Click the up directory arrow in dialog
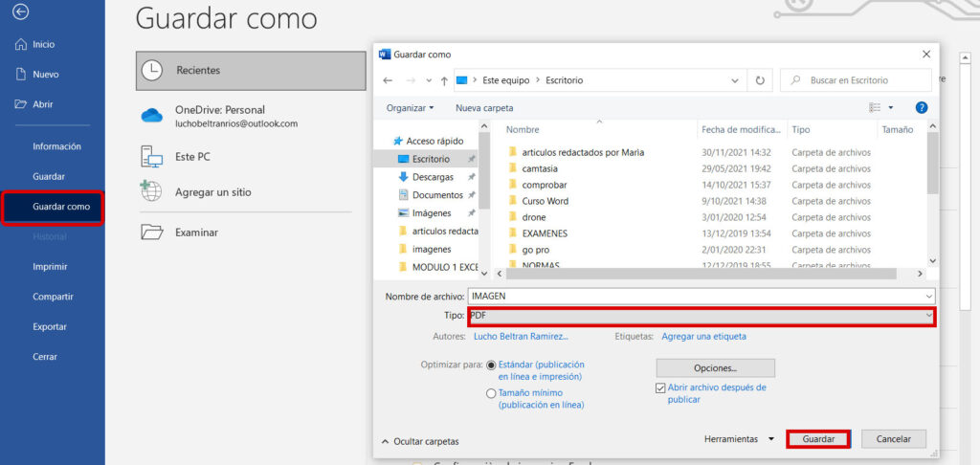This screenshot has height=465, width=980. pyautogui.click(x=443, y=80)
